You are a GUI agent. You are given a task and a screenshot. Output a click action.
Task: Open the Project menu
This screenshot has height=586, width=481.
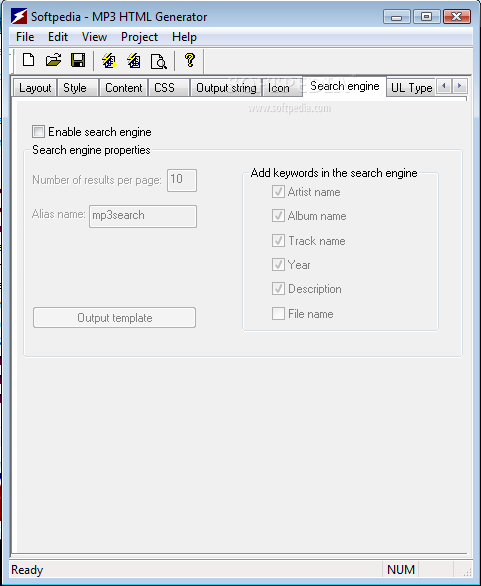pos(139,37)
